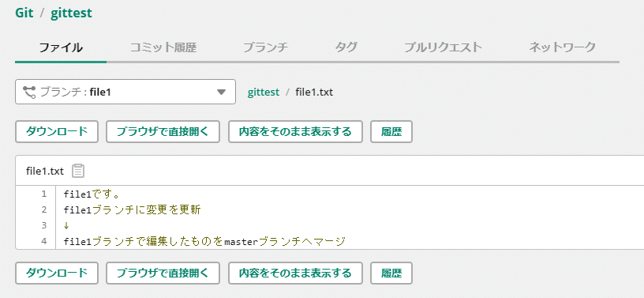Image resolution: width=644 pixels, height=298 pixels.
Task: Open the ネットワーク tab
Action: [562, 47]
